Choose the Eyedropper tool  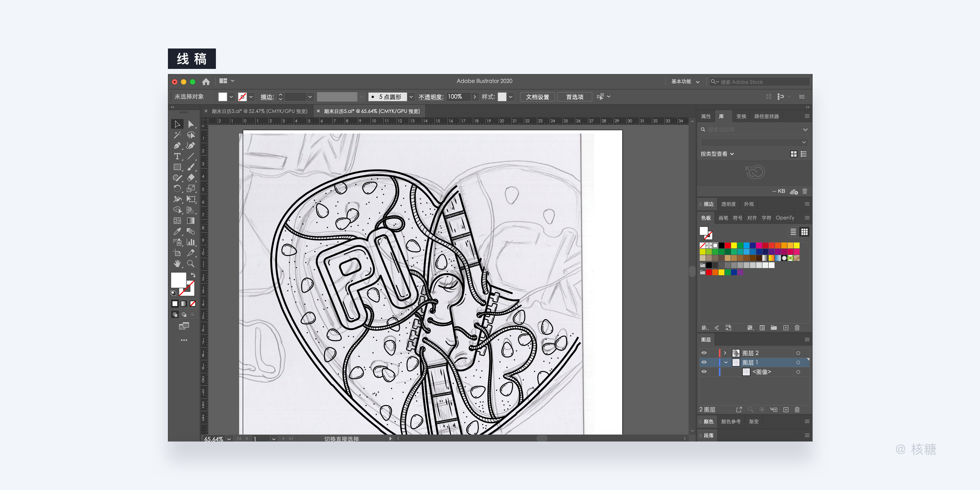click(x=177, y=231)
